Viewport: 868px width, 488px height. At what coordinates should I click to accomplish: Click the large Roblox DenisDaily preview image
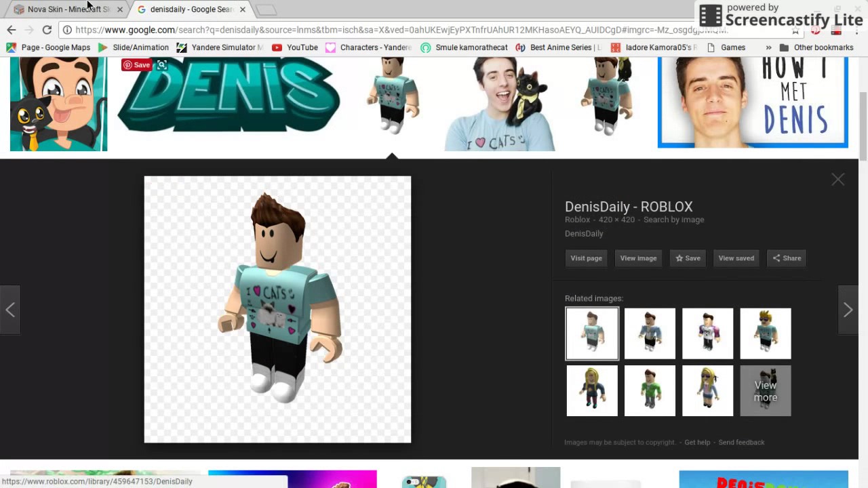click(x=277, y=309)
